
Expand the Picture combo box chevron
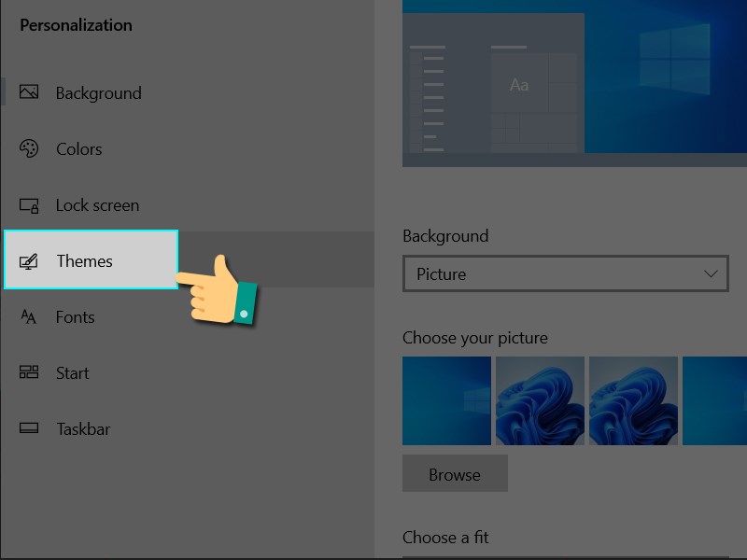pyautogui.click(x=712, y=273)
